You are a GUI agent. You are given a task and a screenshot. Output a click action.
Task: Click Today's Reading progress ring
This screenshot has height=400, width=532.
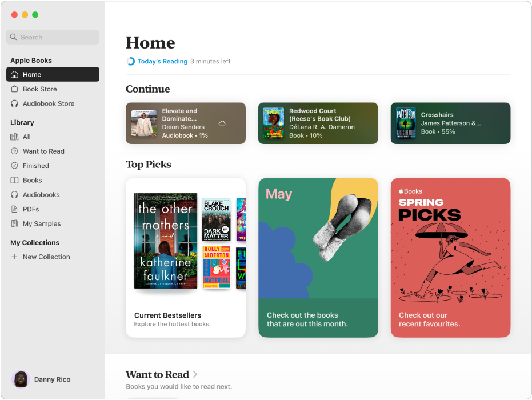(x=130, y=61)
